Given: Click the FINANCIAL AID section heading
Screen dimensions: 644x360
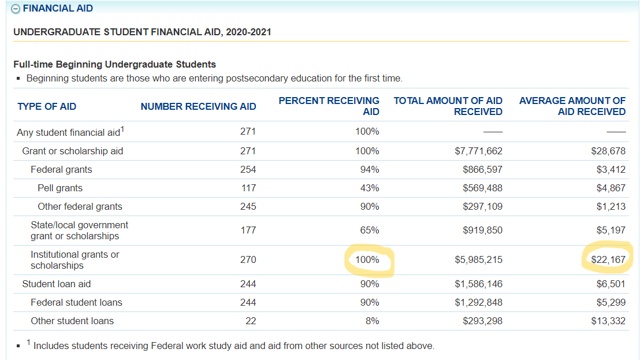Looking at the screenshot, I should (x=58, y=8).
